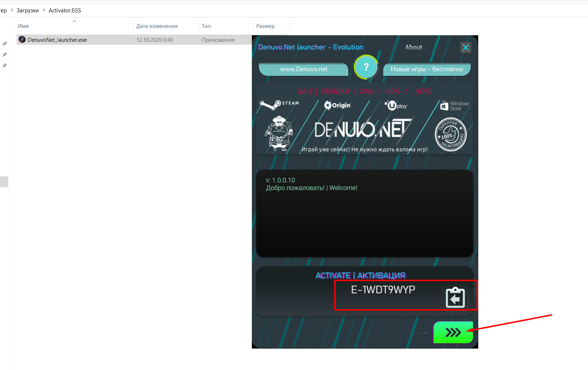This screenshot has height=370, width=588.
Task: Click the green triple-arrow next button
Action: pos(453,332)
